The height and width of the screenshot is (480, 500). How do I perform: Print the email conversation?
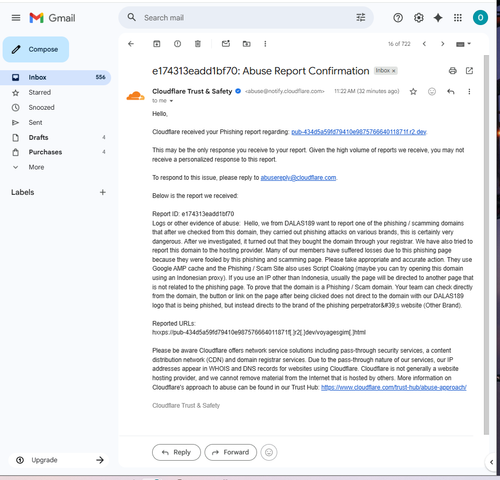tap(453, 71)
